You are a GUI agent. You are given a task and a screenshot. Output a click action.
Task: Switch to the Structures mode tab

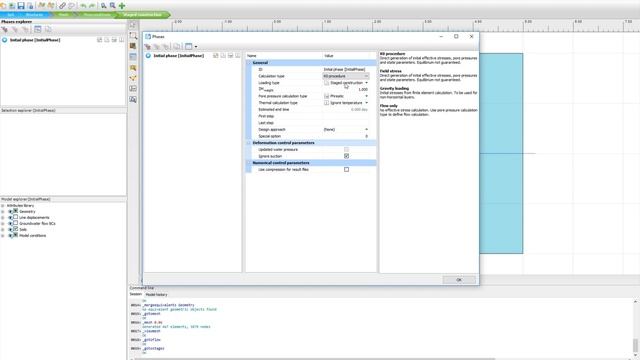coord(34,15)
